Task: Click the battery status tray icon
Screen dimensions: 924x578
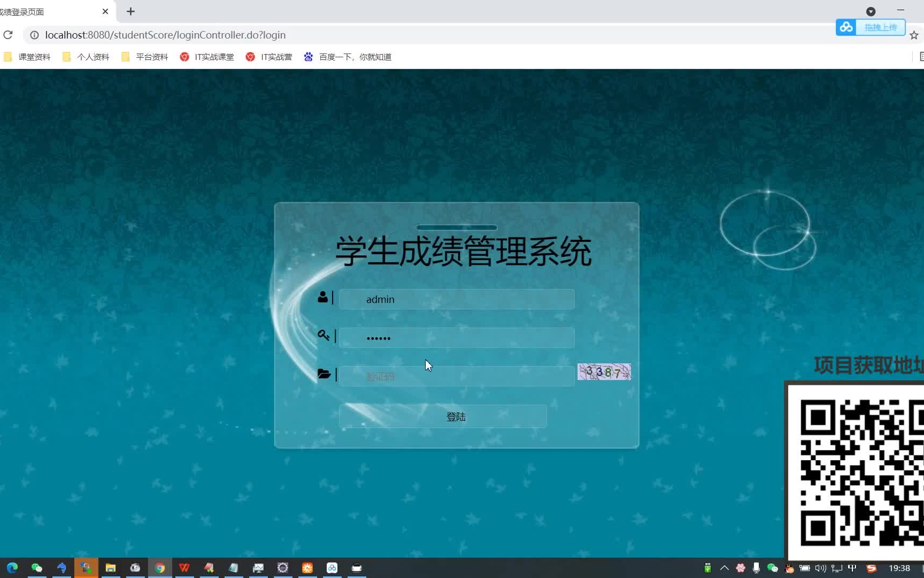Action: tap(805, 568)
